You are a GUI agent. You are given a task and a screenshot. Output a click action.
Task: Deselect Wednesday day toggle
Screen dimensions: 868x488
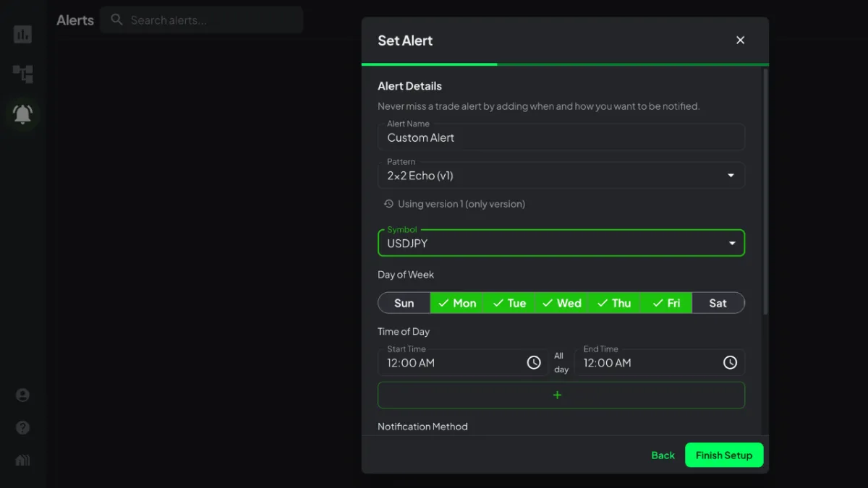point(562,303)
